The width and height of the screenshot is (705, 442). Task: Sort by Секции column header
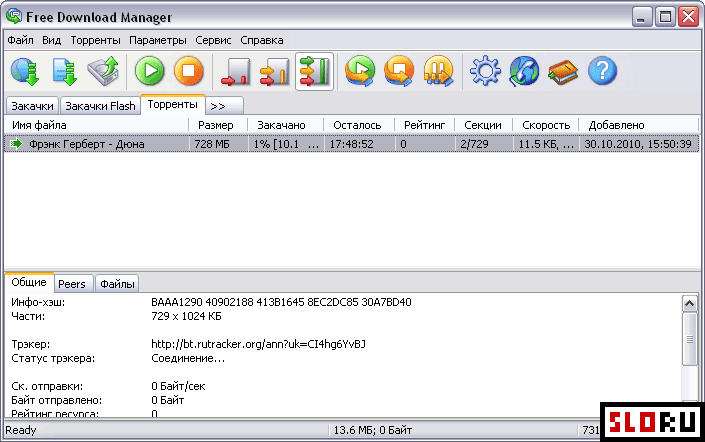484,125
